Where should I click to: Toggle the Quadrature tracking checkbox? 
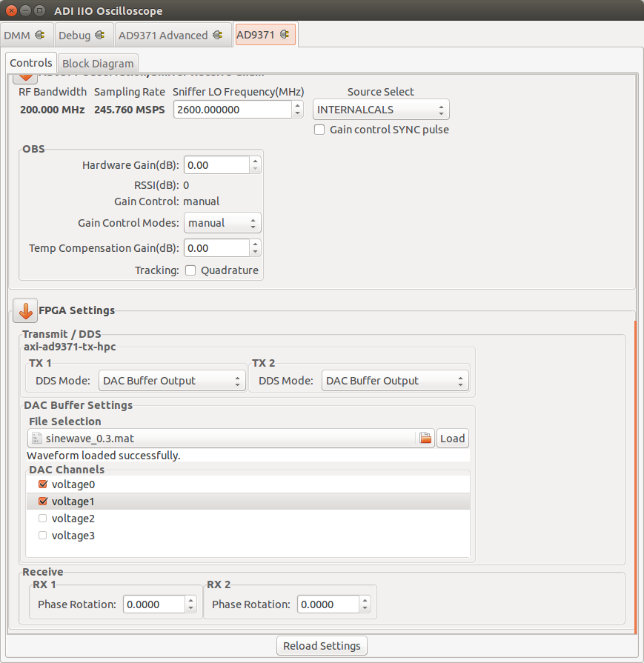pyautogui.click(x=190, y=270)
